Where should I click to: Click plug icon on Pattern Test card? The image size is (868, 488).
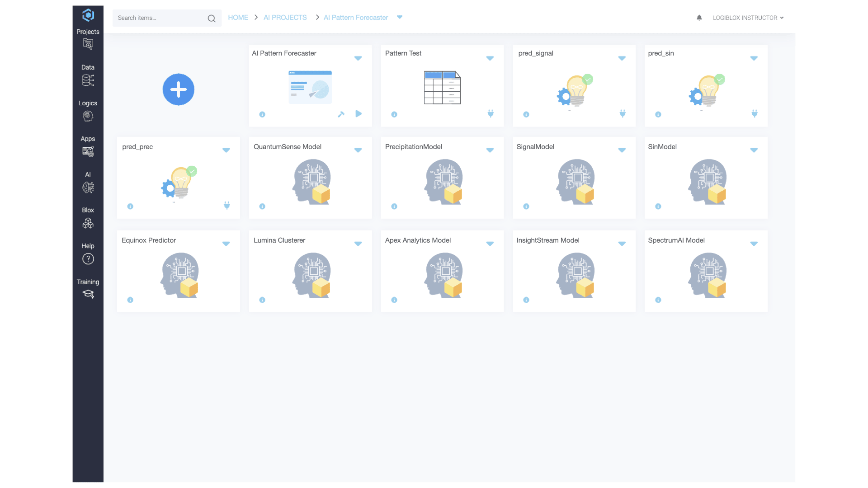pyautogui.click(x=491, y=114)
